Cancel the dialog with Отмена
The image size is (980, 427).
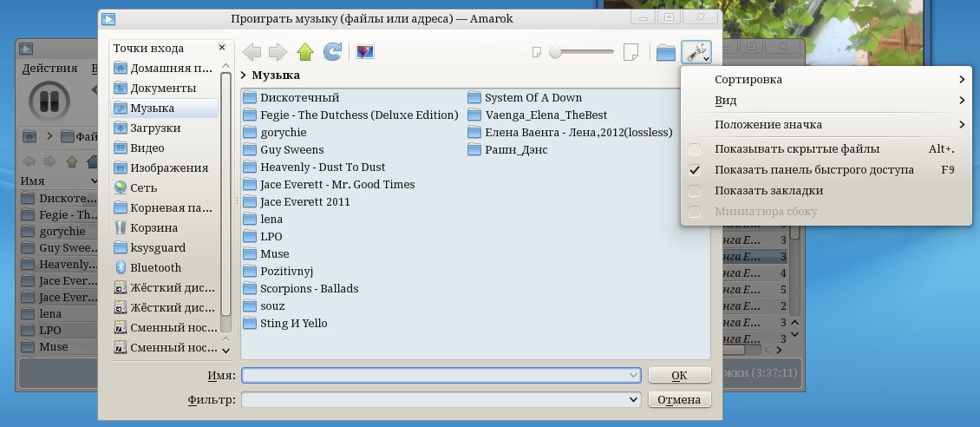point(679,399)
